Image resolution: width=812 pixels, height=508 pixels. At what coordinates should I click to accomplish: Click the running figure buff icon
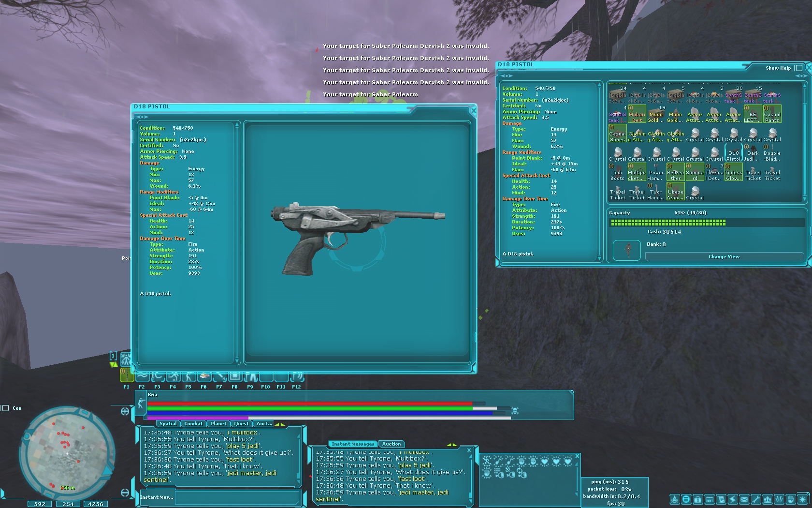(486, 462)
